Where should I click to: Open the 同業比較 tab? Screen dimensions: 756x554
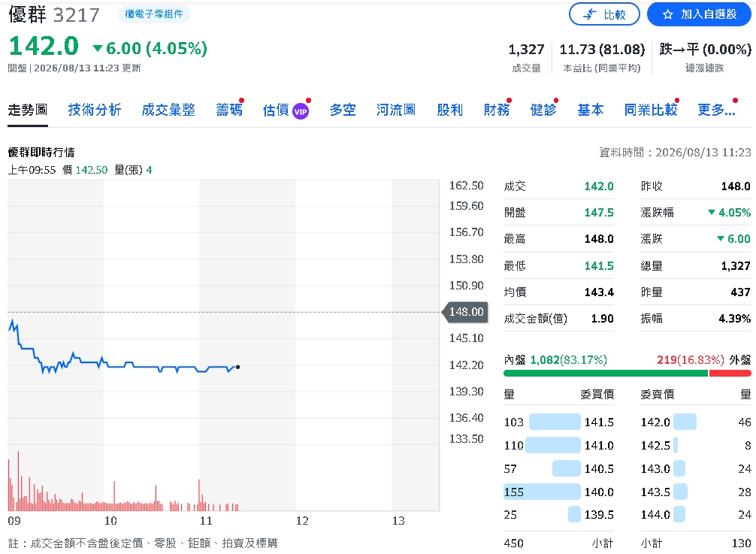(x=651, y=110)
